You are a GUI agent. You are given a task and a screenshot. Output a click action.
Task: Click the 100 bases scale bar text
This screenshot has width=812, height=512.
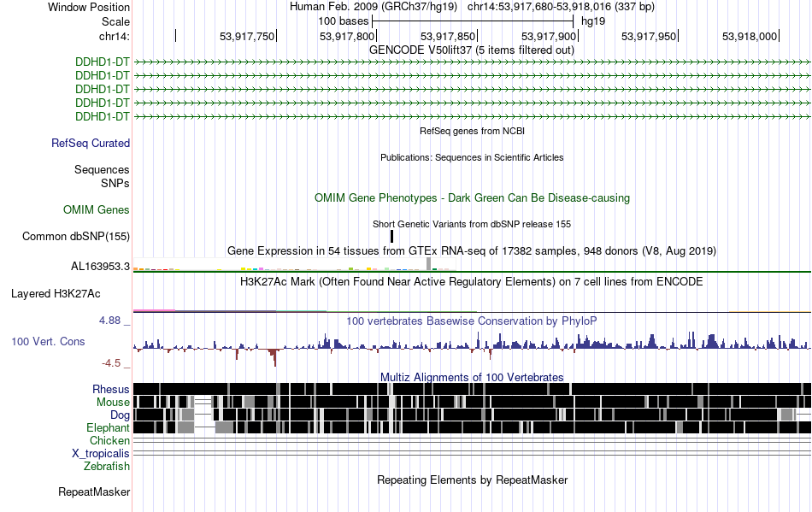(x=344, y=21)
